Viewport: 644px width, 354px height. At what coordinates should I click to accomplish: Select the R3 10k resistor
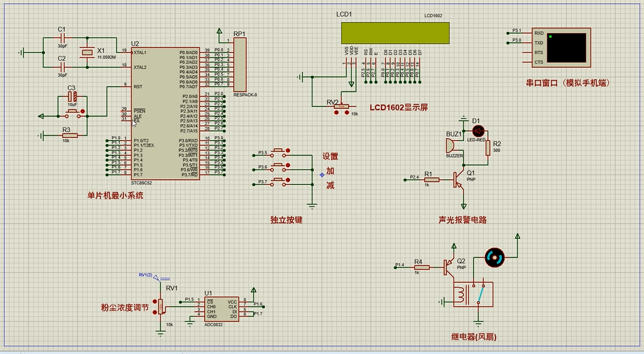click(x=70, y=135)
